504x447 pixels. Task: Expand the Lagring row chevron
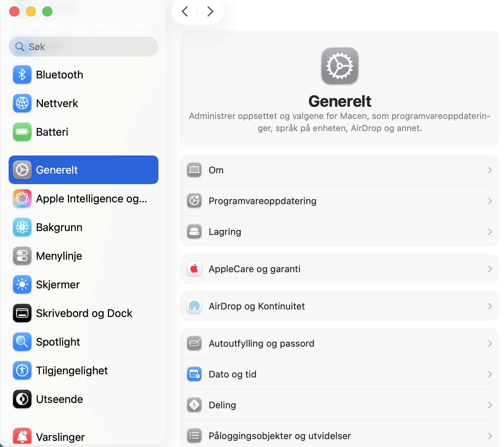click(x=490, y=232)
